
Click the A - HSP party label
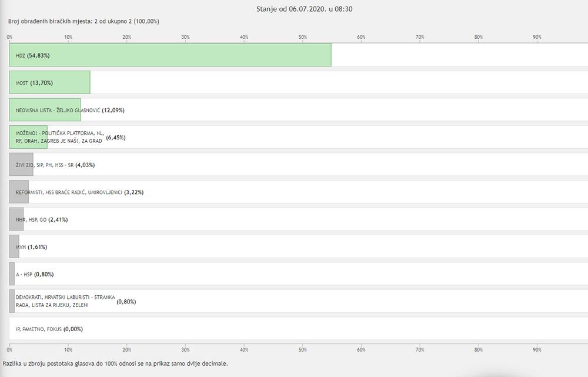point(24,274)
